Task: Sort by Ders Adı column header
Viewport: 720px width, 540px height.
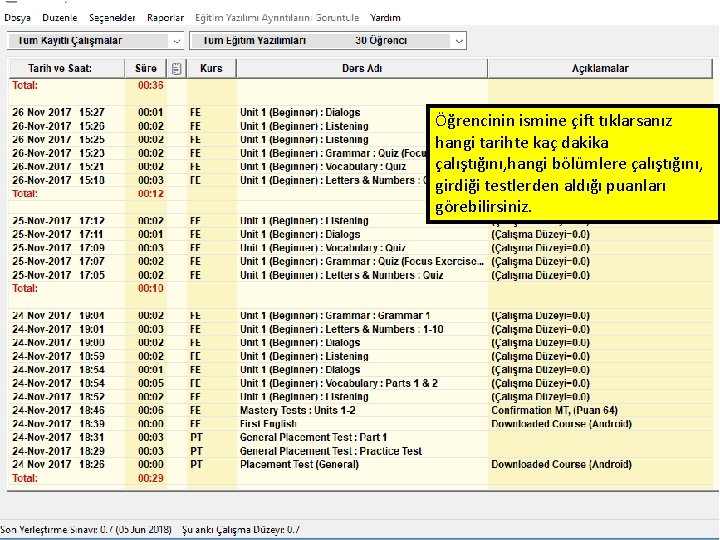Action: [362, 68]
